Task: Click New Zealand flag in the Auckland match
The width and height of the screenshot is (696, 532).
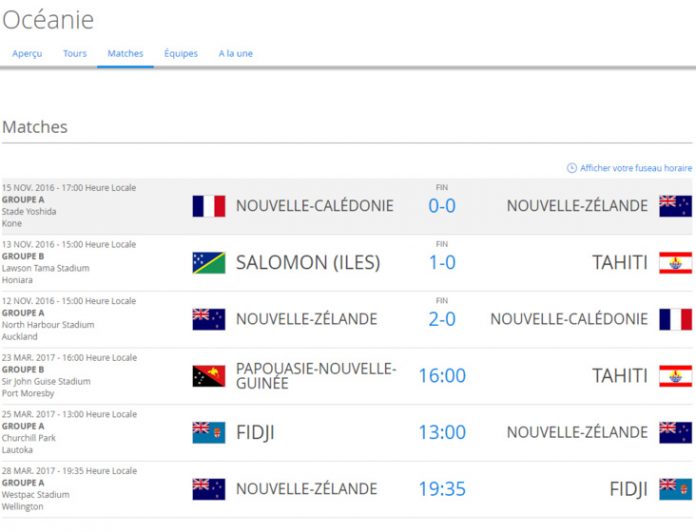Action: [209, 319]
